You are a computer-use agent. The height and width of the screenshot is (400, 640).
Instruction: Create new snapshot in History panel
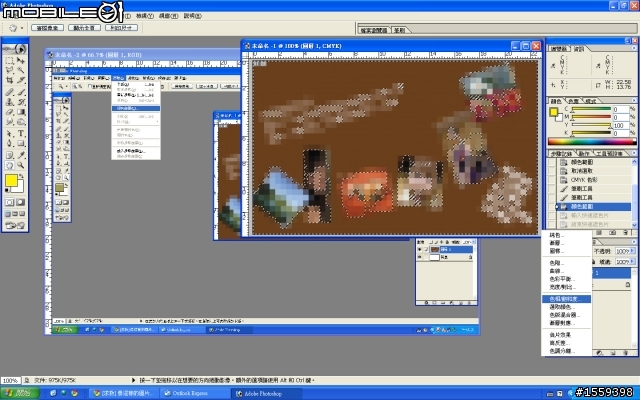click(612, 232)
